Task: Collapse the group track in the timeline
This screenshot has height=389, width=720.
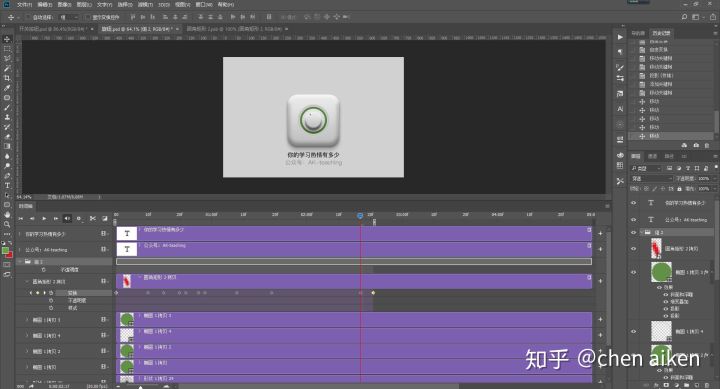Action: click(x=20, y=261)
